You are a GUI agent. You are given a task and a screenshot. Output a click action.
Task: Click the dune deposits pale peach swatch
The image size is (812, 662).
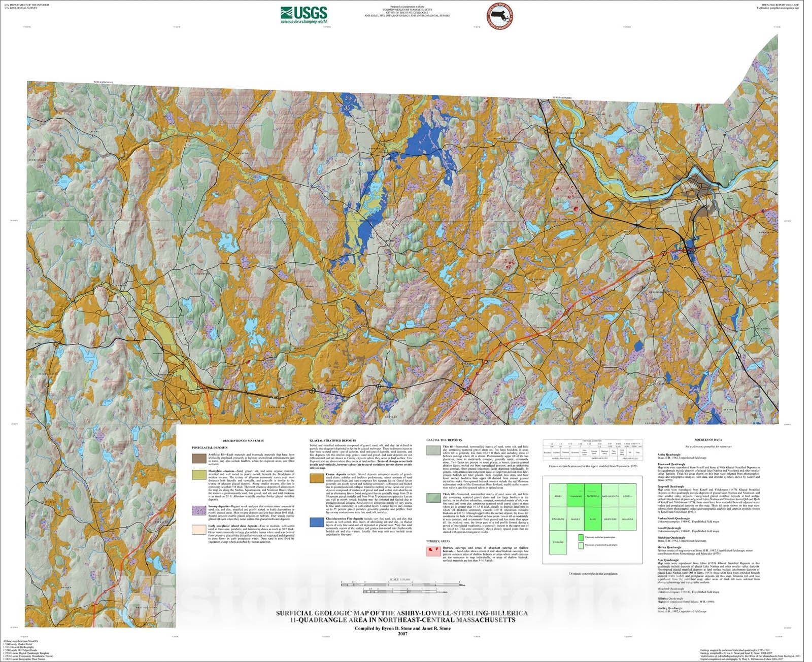click(199, 530)
